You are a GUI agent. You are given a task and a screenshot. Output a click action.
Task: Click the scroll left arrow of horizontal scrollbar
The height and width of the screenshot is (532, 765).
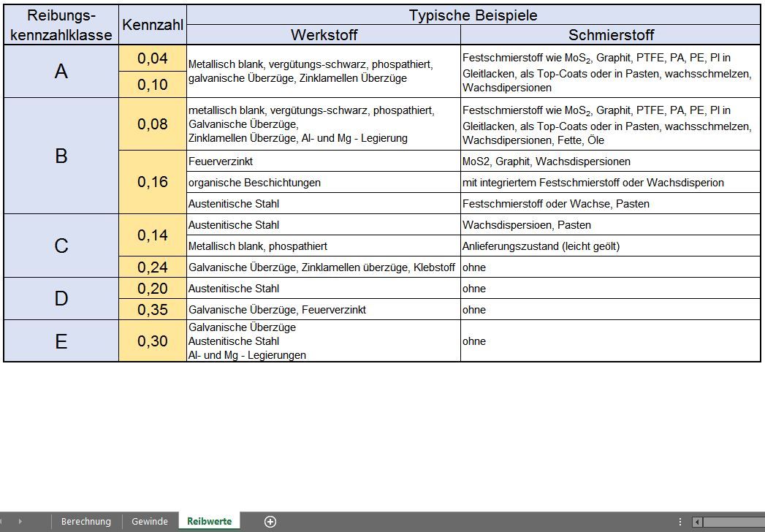point(697,522)
